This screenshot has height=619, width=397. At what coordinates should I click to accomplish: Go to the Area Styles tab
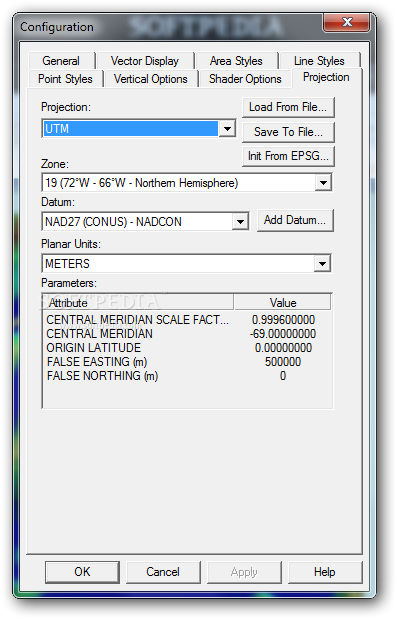pos(236,61)
